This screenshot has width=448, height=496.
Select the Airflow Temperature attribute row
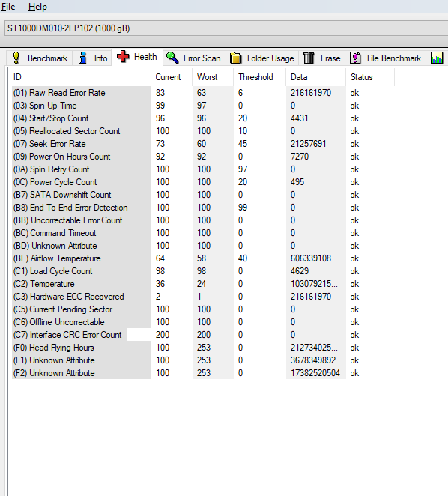pos(202,258)
